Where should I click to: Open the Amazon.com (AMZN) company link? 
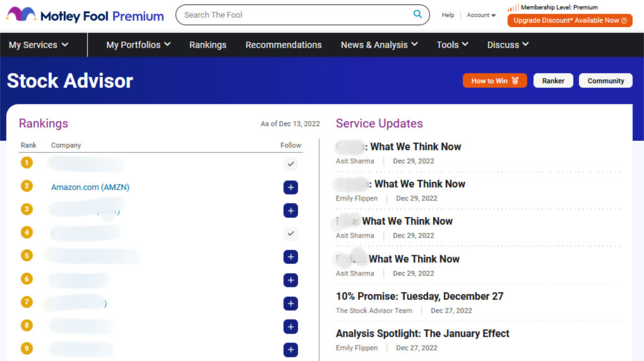(90, 187)
